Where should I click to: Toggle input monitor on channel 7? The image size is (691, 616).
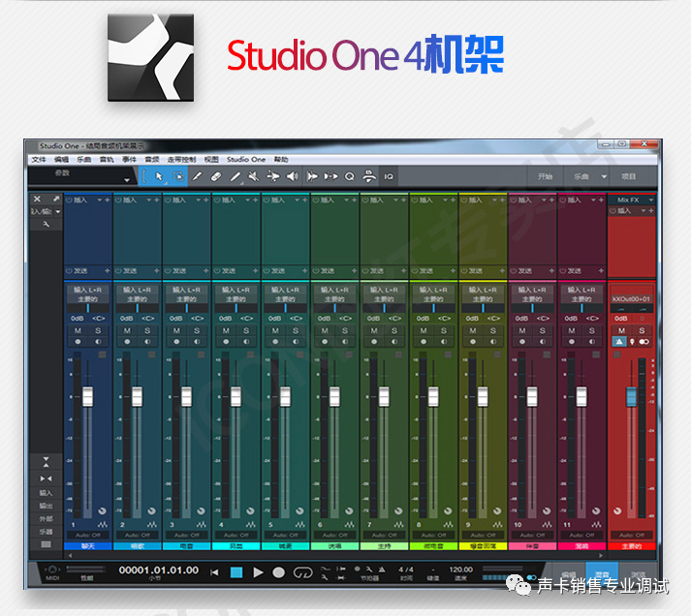tap(394, 342)
